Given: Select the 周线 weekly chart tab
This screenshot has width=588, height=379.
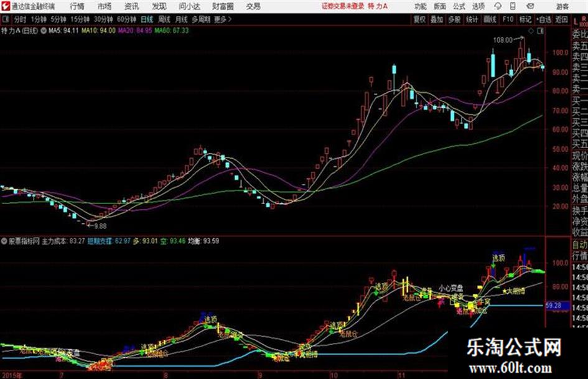Looking at the screenshot, I should click(x=164, y=19).
